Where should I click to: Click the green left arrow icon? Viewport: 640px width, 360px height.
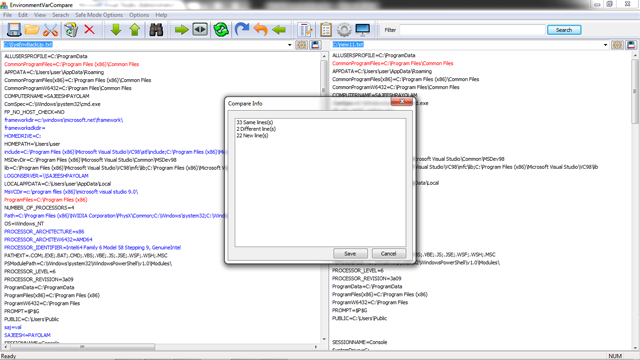tap(279, 29)
